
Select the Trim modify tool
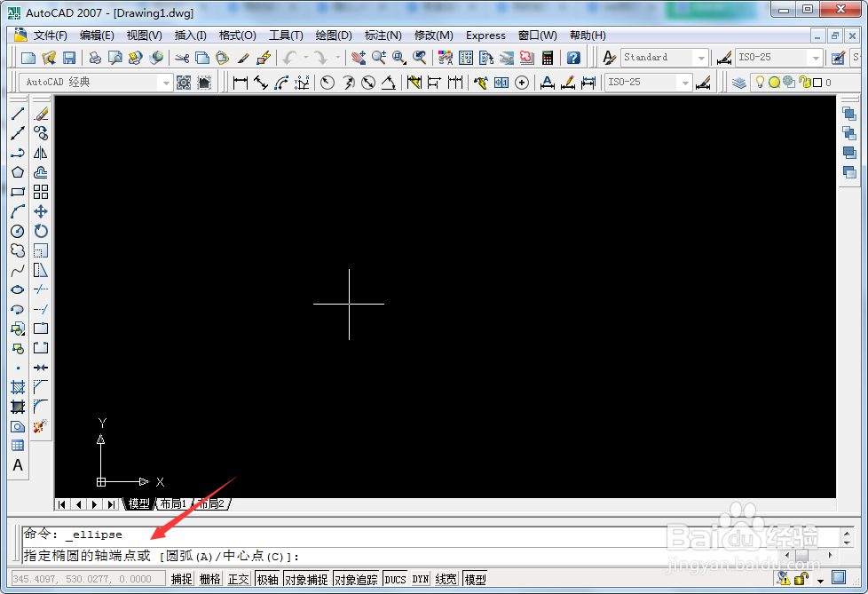pos(41,289)
